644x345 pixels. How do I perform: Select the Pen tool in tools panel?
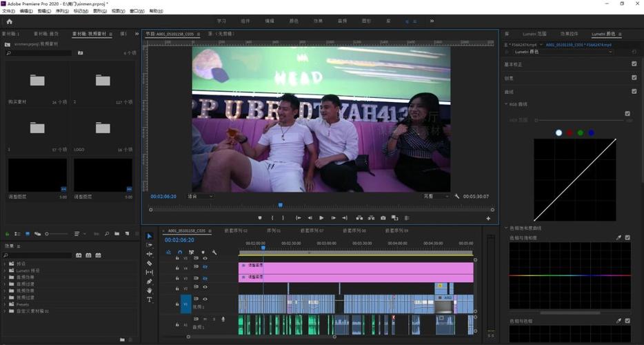click(x=150, y=282)
